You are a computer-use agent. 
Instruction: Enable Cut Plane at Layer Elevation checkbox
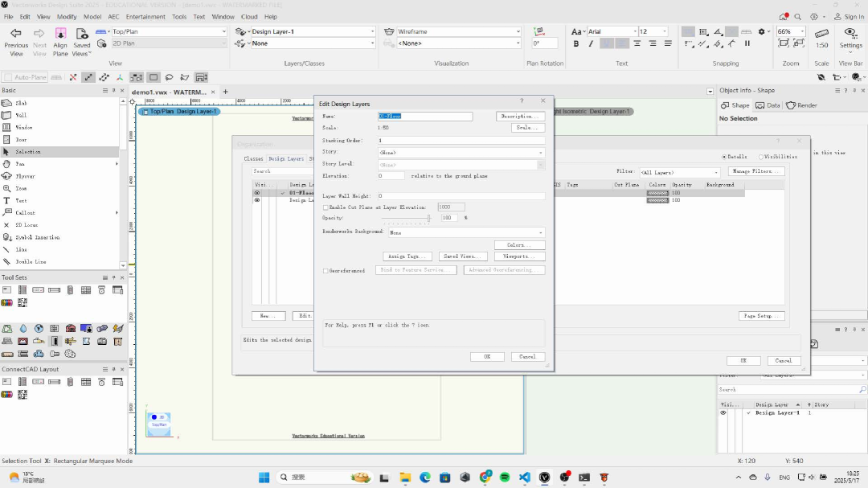point(325,207)
